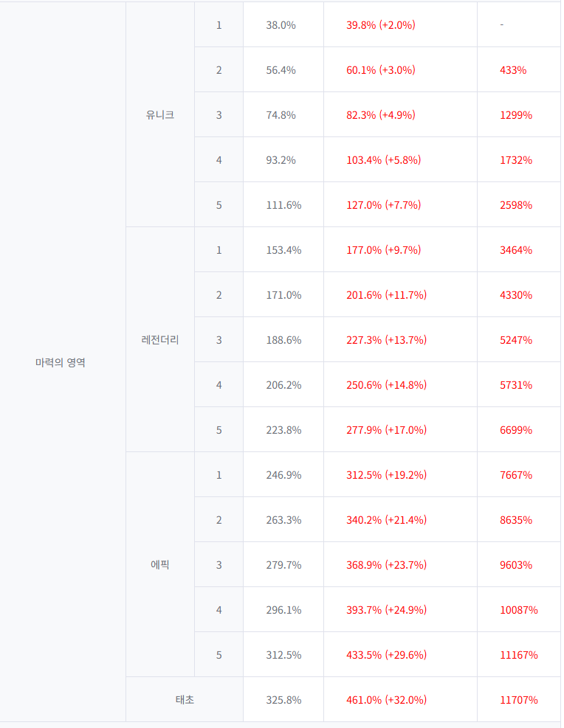Click the 38.0% value cell

click(x=281, y=25)
